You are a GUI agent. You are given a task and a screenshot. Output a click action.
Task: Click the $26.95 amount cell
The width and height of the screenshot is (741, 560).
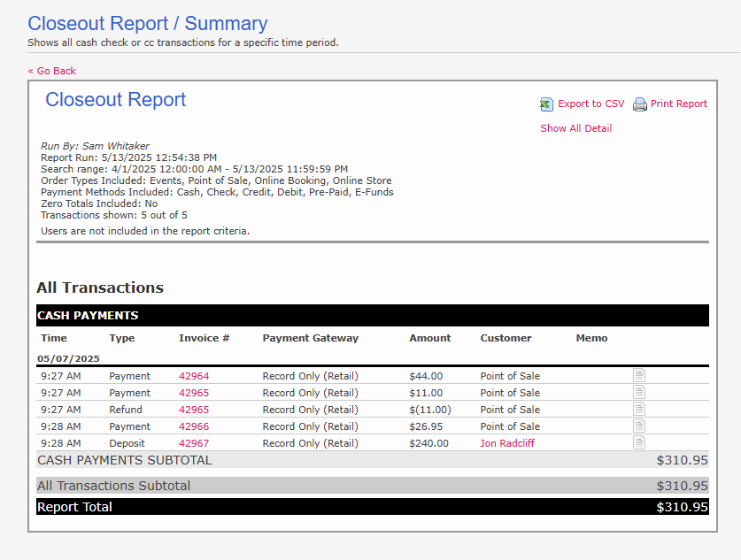point(426,426)
